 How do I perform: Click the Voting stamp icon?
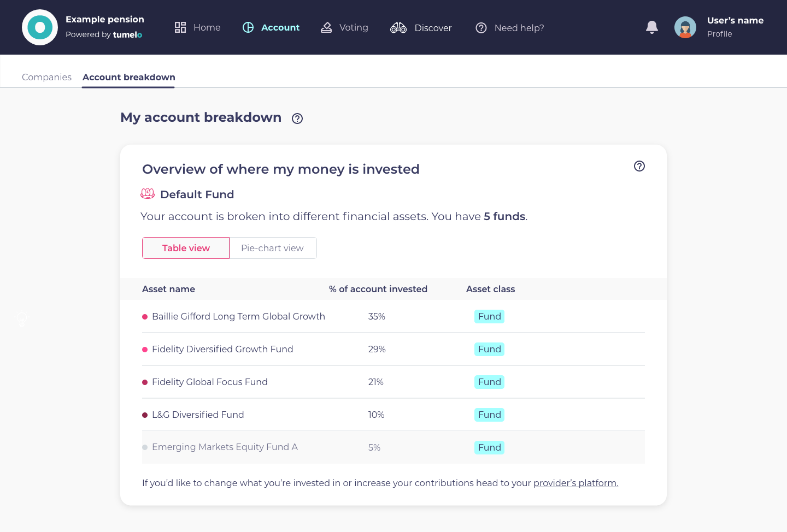click(x=326, y=27)
